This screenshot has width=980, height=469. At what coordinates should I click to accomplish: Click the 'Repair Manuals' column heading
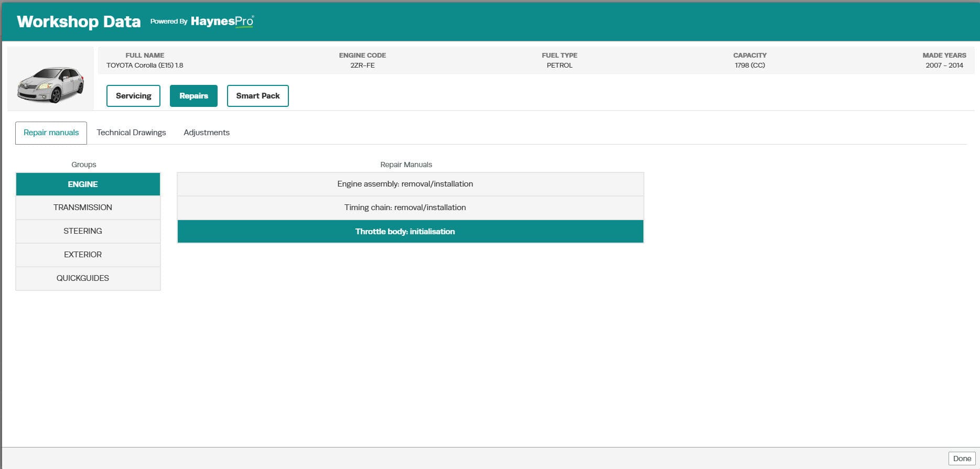pos(406,165)
